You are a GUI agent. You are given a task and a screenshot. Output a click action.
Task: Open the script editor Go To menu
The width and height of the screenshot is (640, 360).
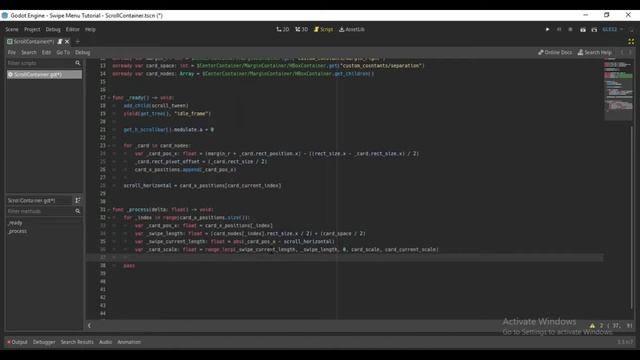click(x=63, y=52)
